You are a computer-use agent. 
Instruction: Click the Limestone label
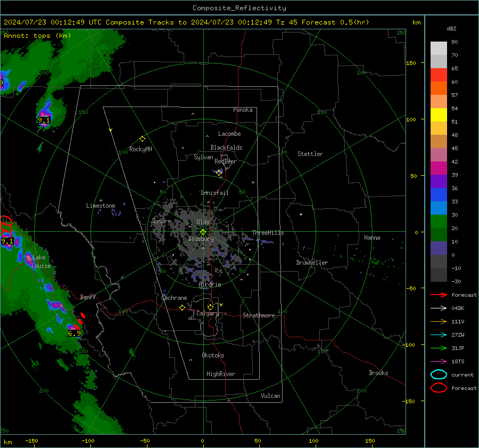[x=101, y=206]
